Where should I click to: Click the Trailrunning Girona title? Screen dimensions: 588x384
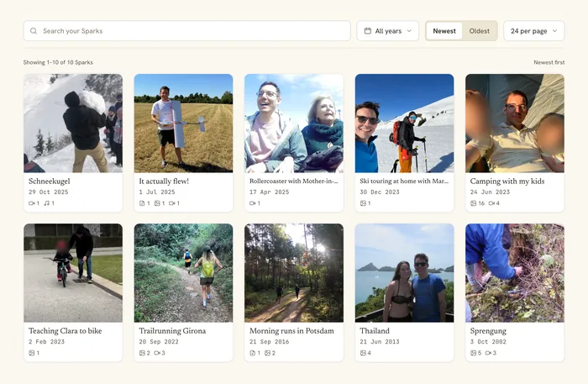[x=172, y=331]
